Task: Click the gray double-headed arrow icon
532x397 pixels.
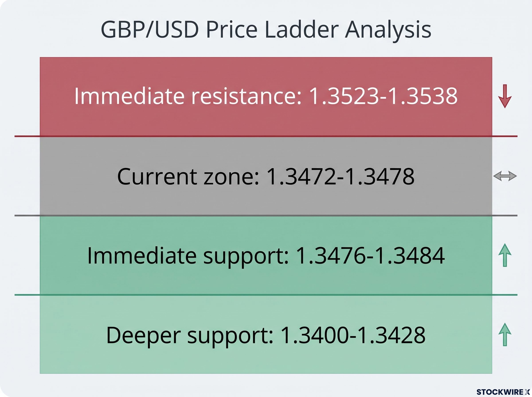Action: coord(505,176)
